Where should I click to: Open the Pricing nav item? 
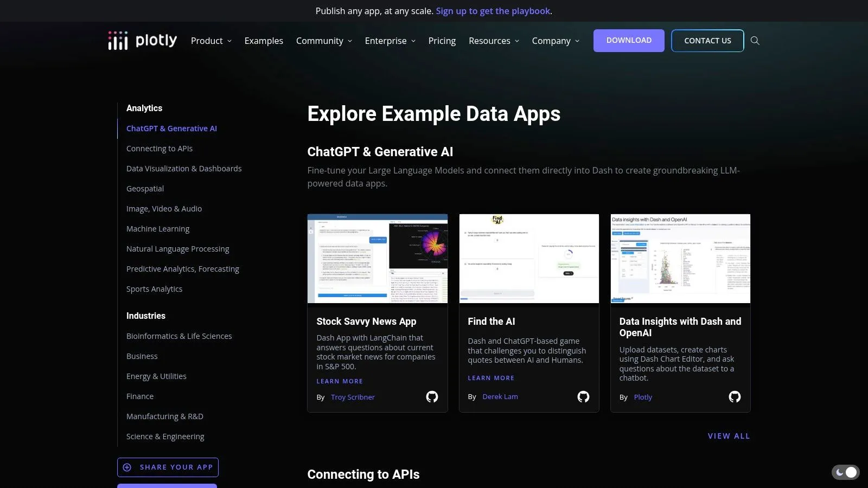pos(442,41)
